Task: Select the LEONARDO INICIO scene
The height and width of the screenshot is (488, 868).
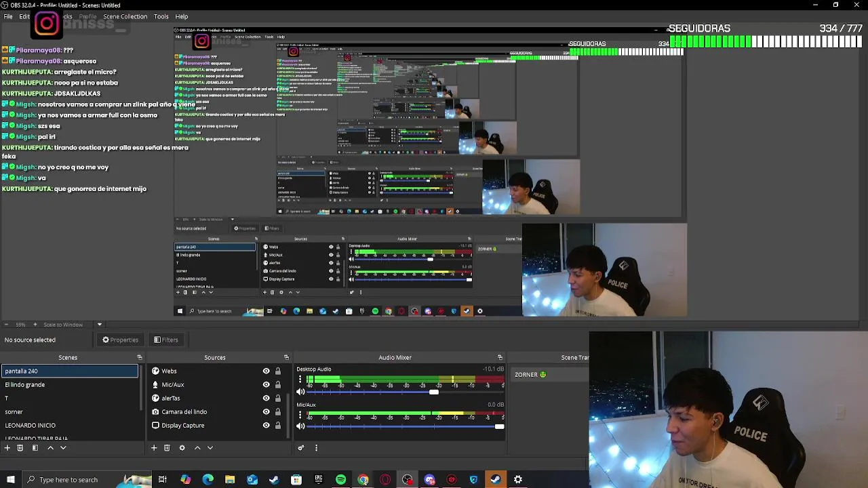Action: 70,425
